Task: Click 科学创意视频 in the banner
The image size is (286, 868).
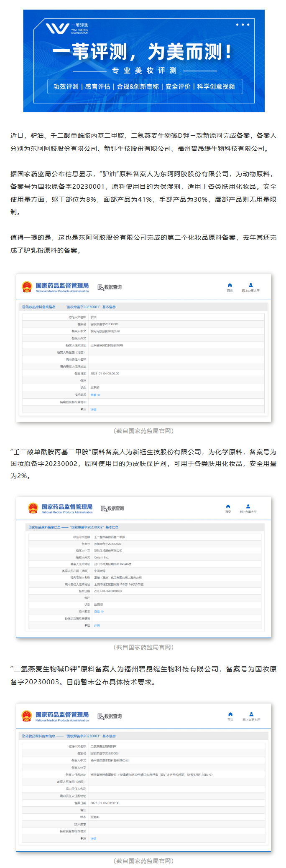Action: point(216,86)
